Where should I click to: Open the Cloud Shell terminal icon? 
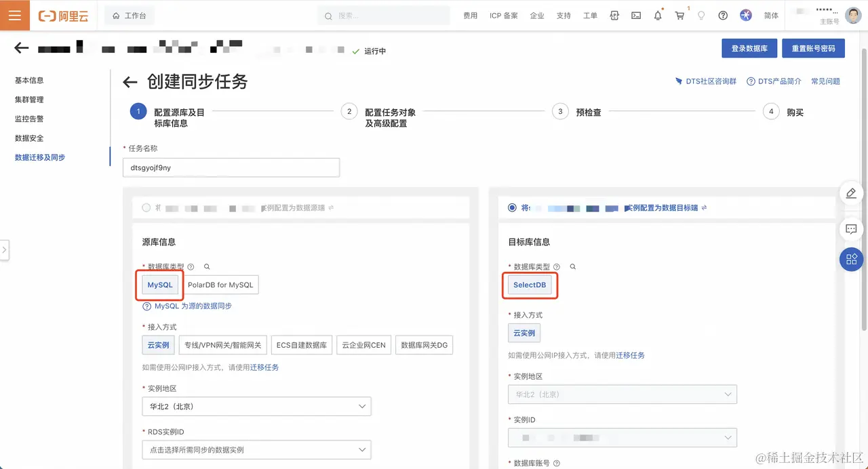tap(636, 16)
